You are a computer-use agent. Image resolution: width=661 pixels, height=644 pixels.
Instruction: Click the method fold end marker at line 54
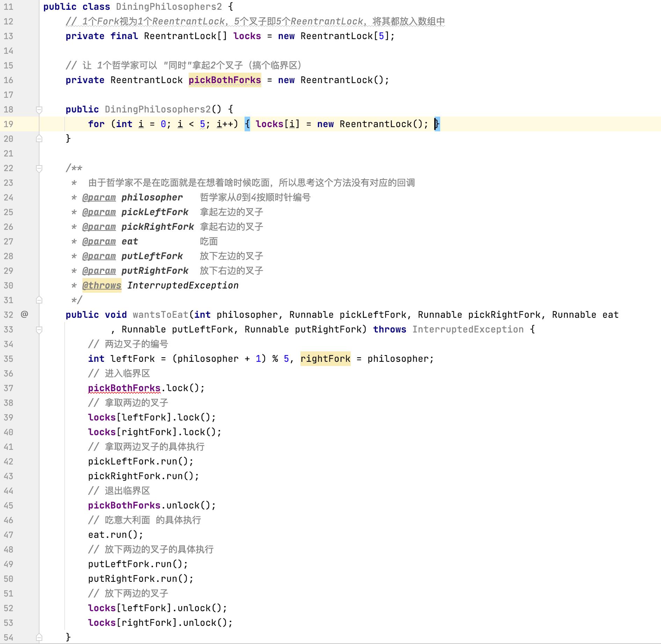(39, 637)
